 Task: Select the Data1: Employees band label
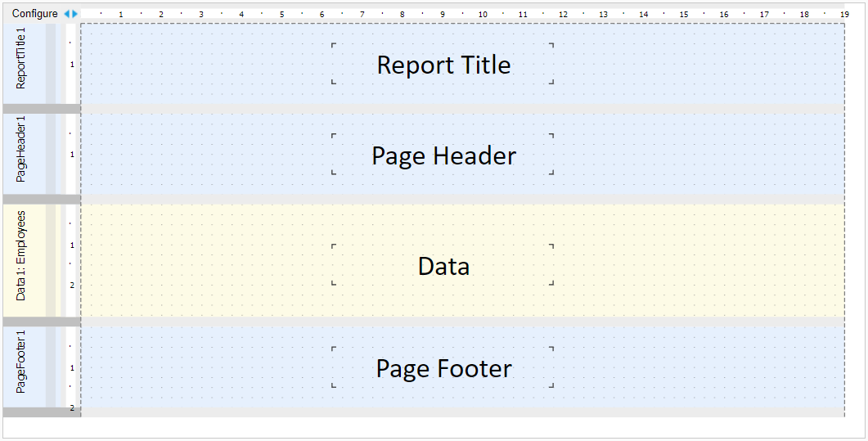click(x=22, y=255)
